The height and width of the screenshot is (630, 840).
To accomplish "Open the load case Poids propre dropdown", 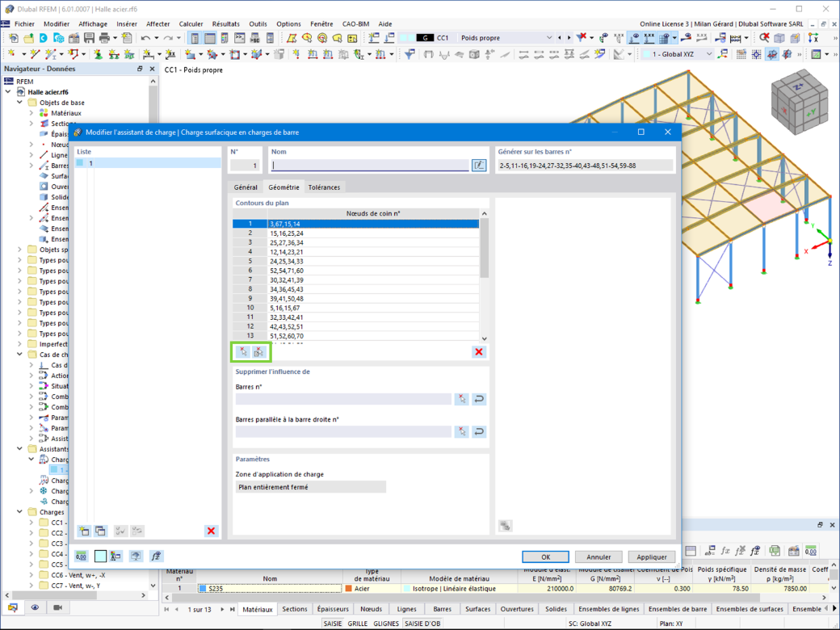I will tap(549, 38).
